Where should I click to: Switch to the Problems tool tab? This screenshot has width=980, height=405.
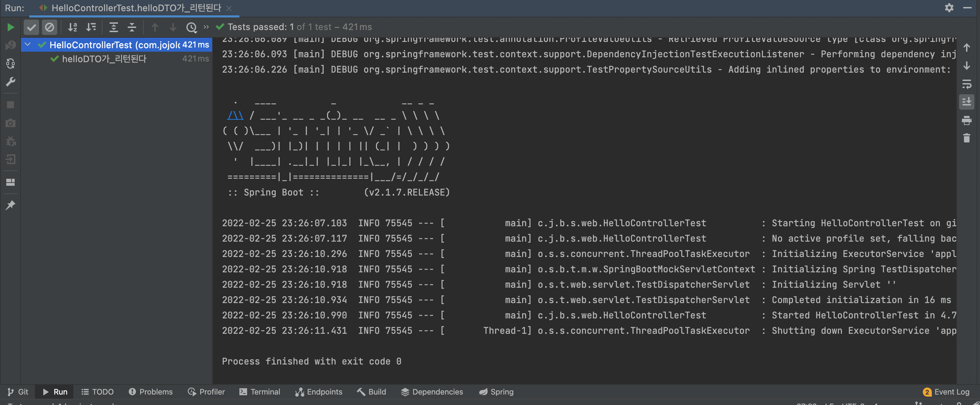pyautogui.click(x=151, y=392)
